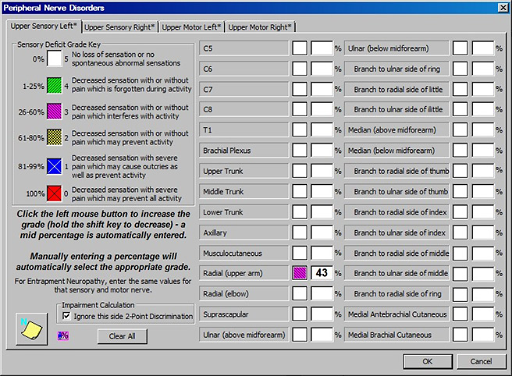Viewport: 512px width, 376px height.
Task: Click the red 100% grade key swatch
Action: 54,193
